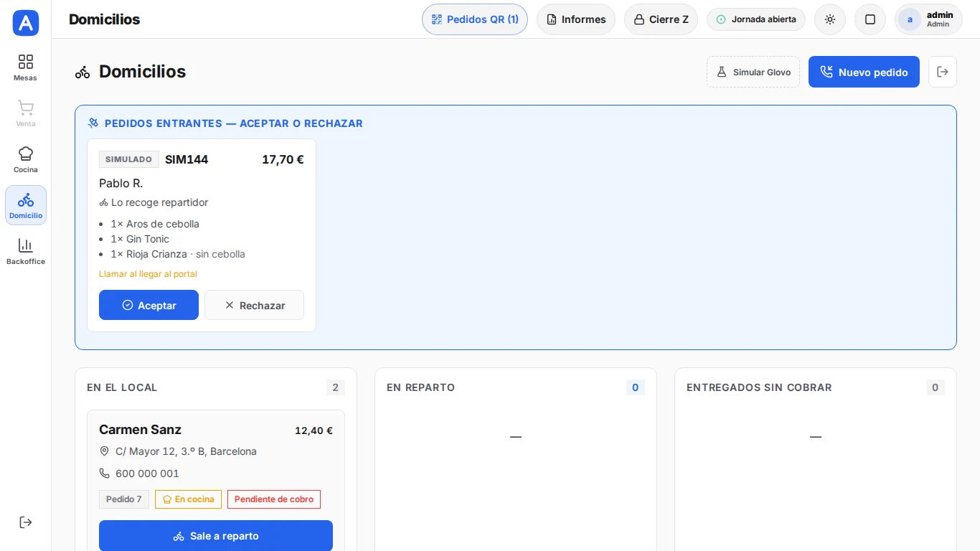Open Cierre Z
Viewport: 980px width, 551px height.
[661, 19]
